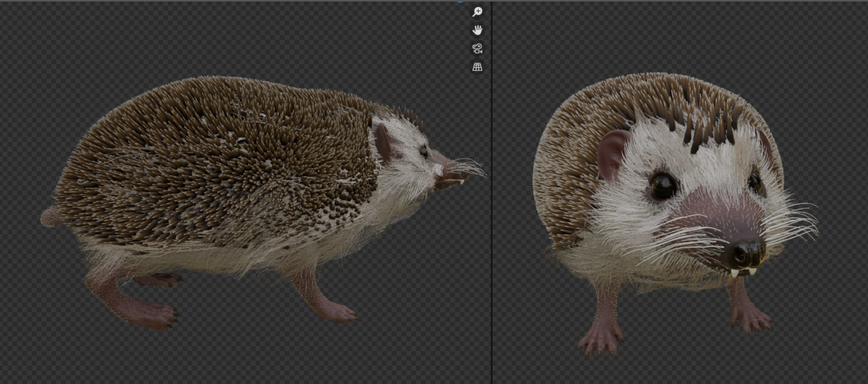Click the Pan hand viewport icon
This screenshot has width=868, height=384.
(477, 30)
